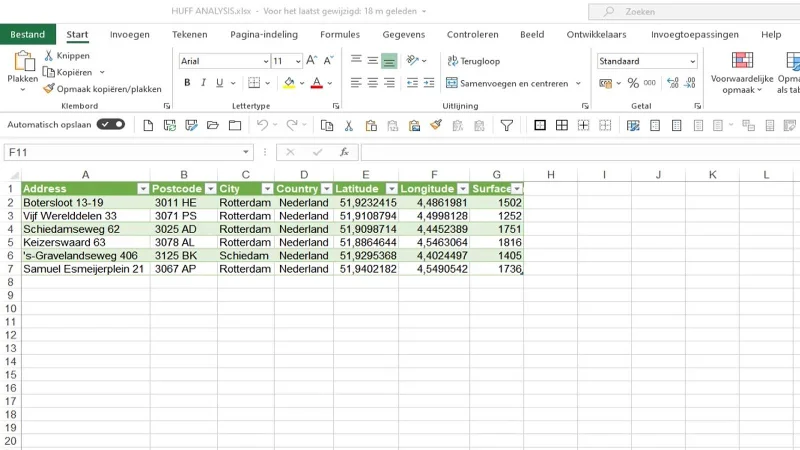Screen dimensions: 800x450
Task: Click the Zoeken search box
Action: click(x=694, y=11)
